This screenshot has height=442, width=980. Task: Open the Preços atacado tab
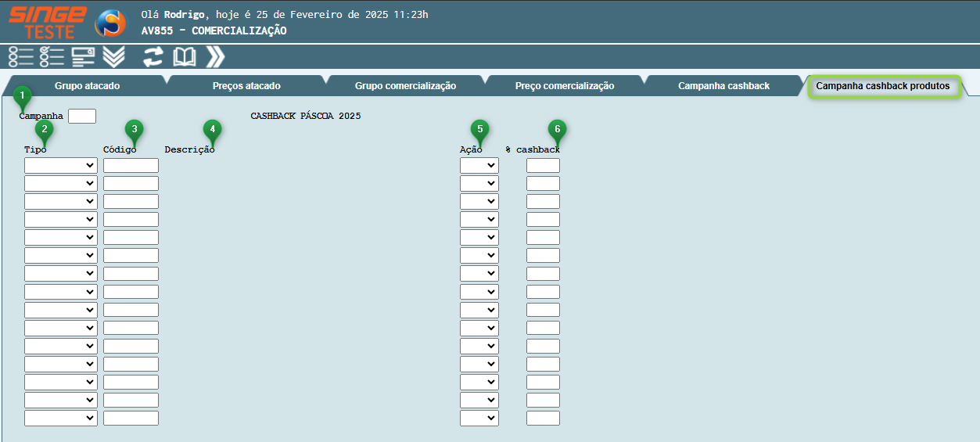[246, 86]
